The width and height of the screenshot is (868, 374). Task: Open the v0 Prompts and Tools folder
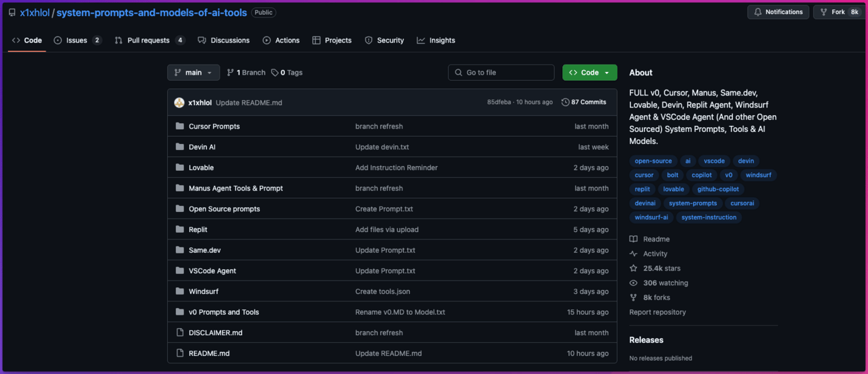pos(224,312)
